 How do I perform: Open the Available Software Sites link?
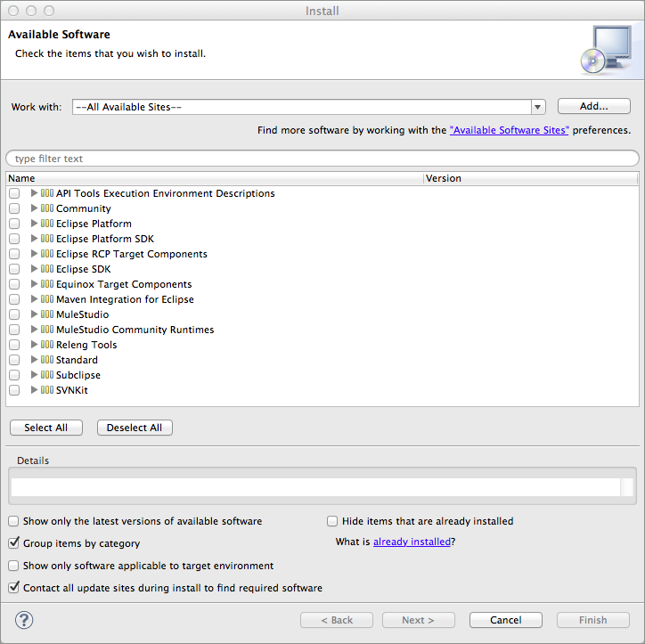coord(509,130)
